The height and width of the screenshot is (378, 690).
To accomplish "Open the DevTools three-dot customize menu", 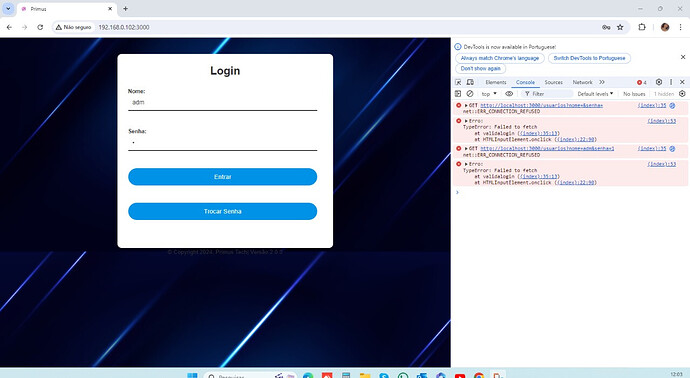I will click(671, 82).
